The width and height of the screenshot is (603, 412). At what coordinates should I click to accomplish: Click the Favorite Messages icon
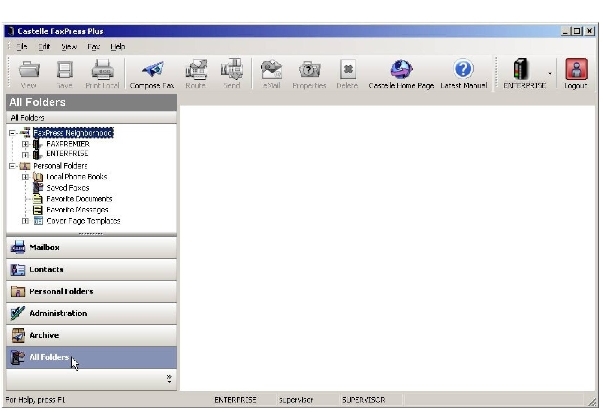point(38,210)
